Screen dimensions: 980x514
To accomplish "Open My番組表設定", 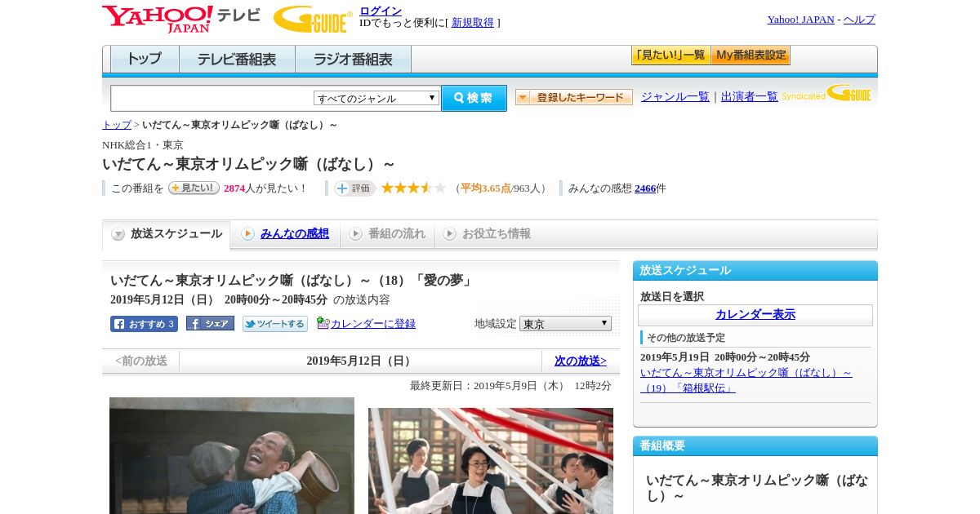I will point(751,55).
